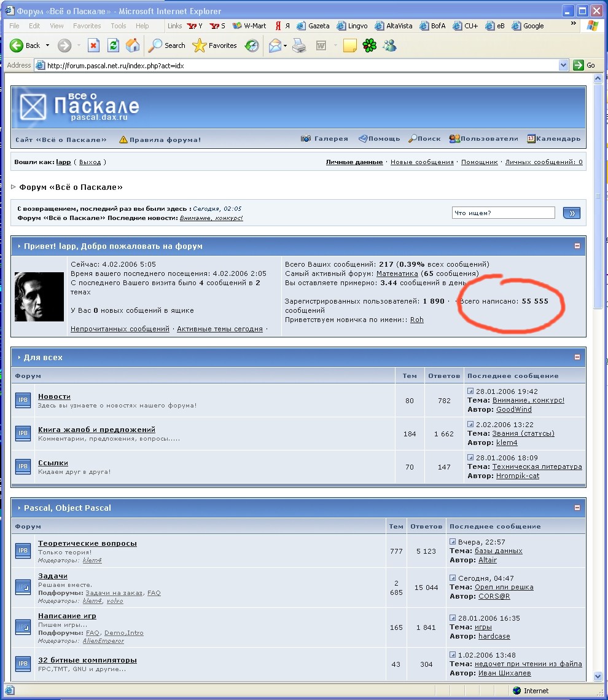Open the Edit menu
The image size is (608, 700).
[x=34, y=26]
